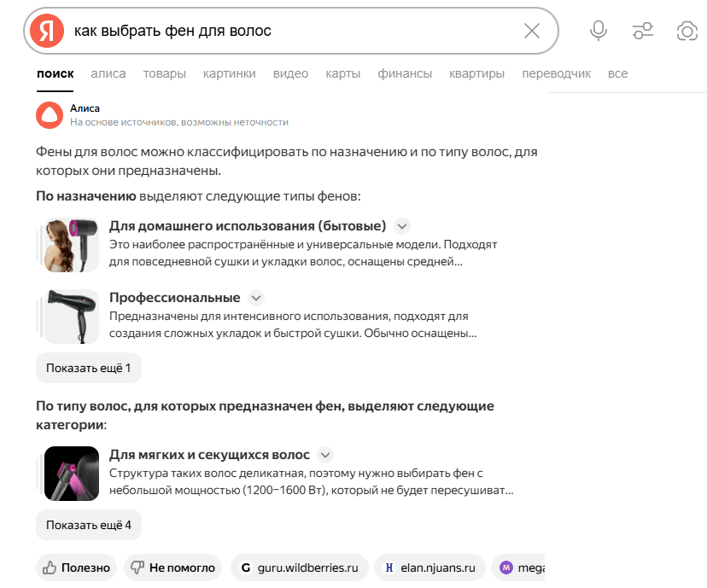Open image search camera icon
The image size is (707, 588).
tap(687, 31)
